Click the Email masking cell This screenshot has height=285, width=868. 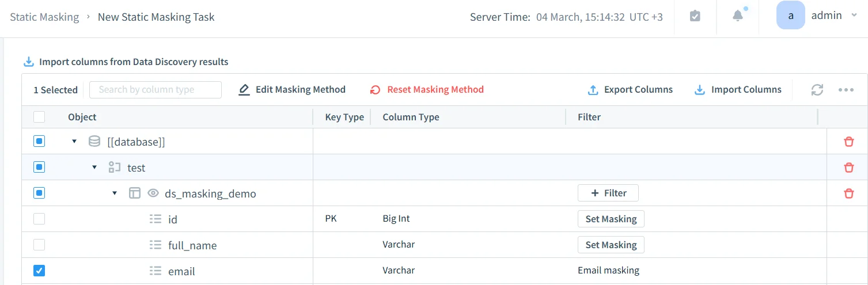click(608, 270)
